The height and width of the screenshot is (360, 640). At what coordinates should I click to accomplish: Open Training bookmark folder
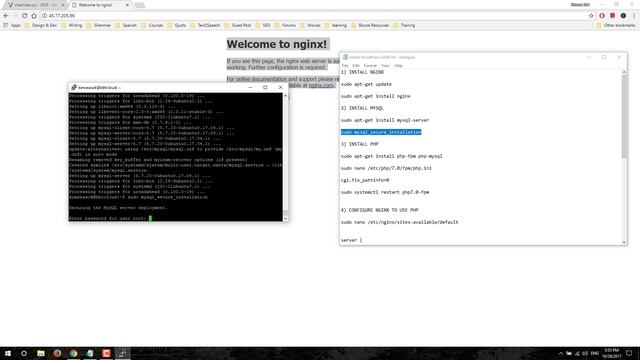tap(404, 25)
